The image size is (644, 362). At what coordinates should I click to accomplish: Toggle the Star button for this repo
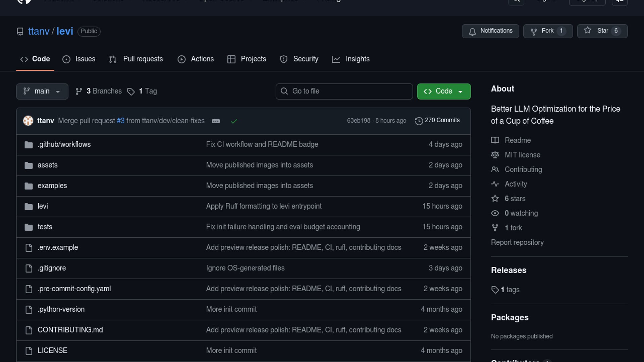tap(602, 31)
